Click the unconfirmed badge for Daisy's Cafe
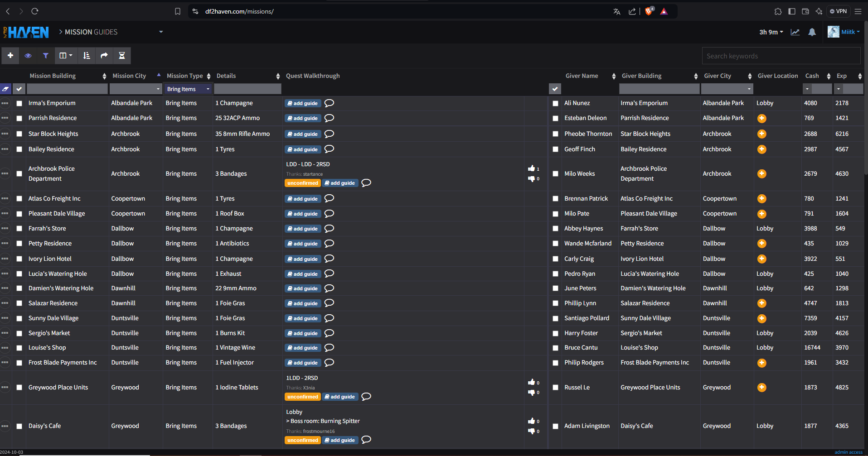 click(302, 440)
